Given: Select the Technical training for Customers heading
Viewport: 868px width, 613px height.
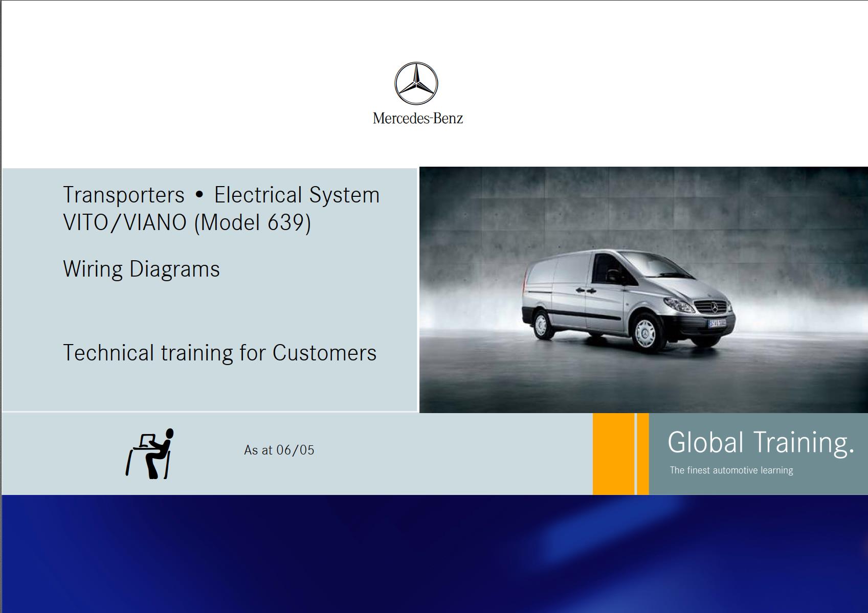Looking at the screenshot, I should (219, 352).
